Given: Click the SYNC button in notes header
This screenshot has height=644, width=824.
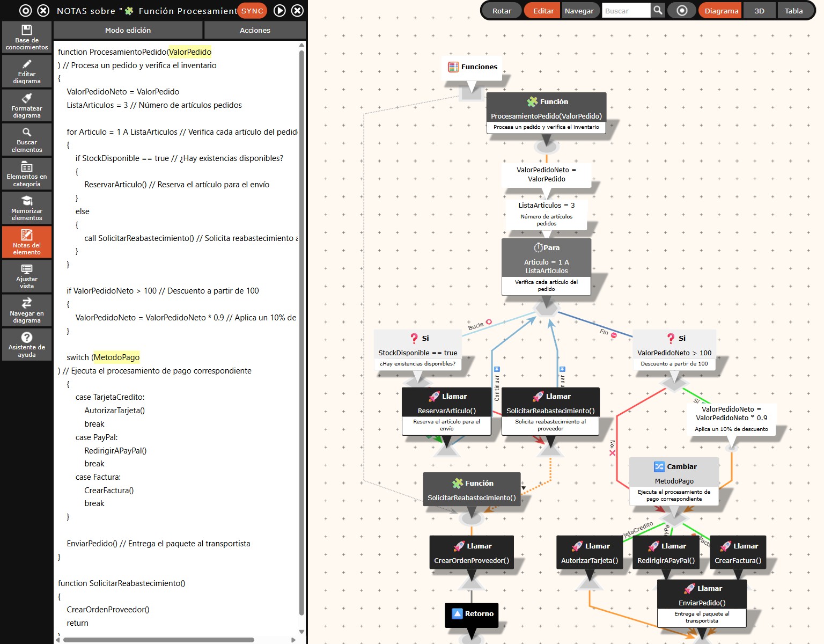Looking at the screenshot, I should [252, 11].
